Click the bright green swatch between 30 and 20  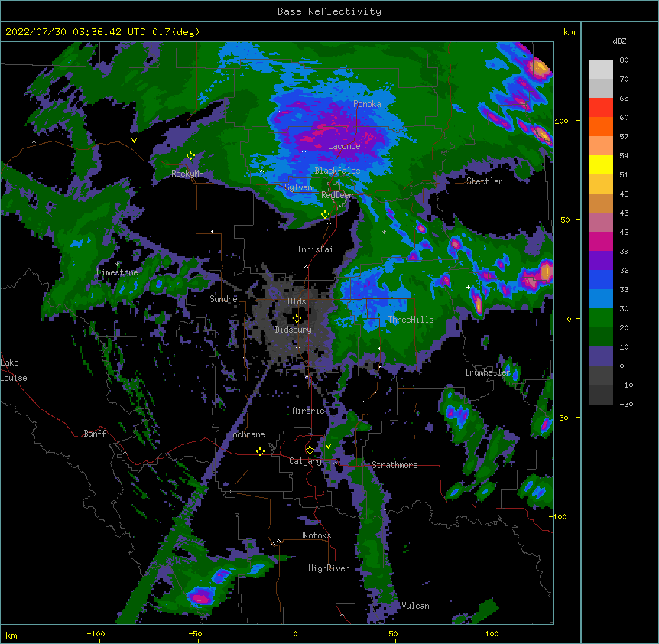601,318
